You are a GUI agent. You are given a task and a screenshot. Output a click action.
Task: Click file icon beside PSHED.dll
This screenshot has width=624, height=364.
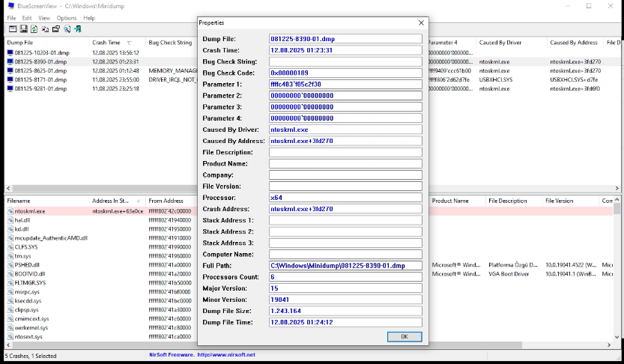(x=10, y=265)
